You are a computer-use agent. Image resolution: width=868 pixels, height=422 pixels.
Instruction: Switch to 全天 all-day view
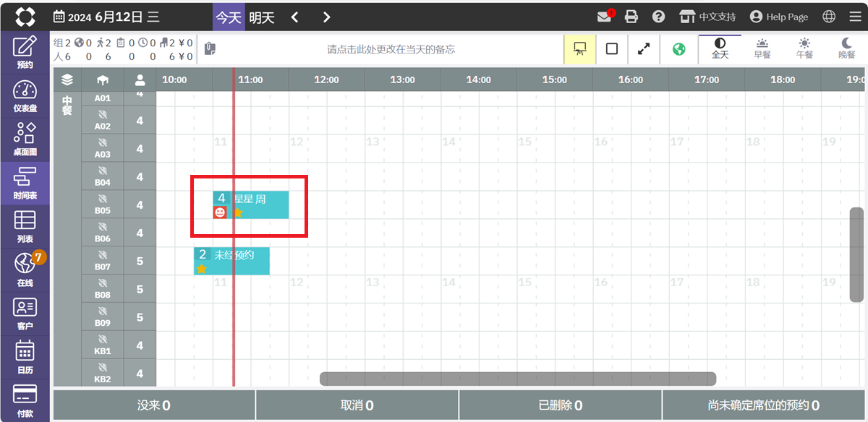point(720,49)
